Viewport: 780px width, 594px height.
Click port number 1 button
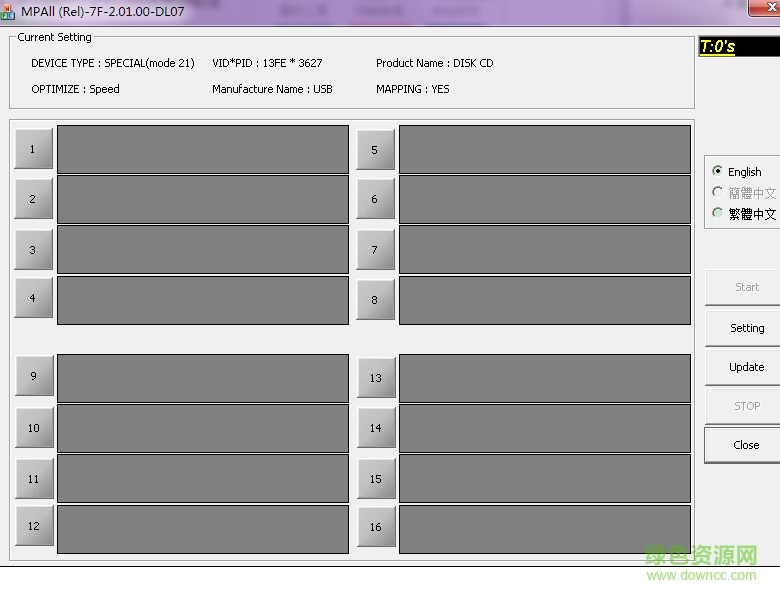click(33, 149)
